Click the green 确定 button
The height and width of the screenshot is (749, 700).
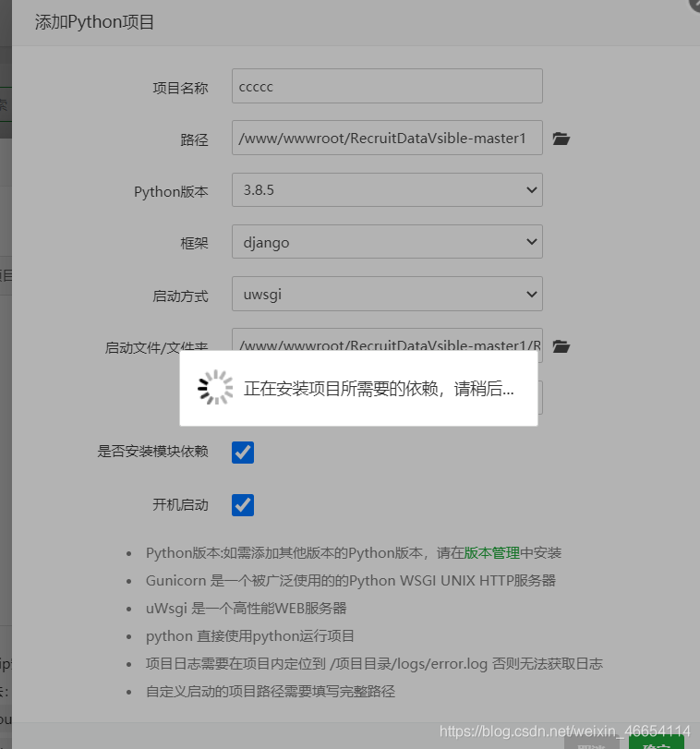tap(657, 743)
